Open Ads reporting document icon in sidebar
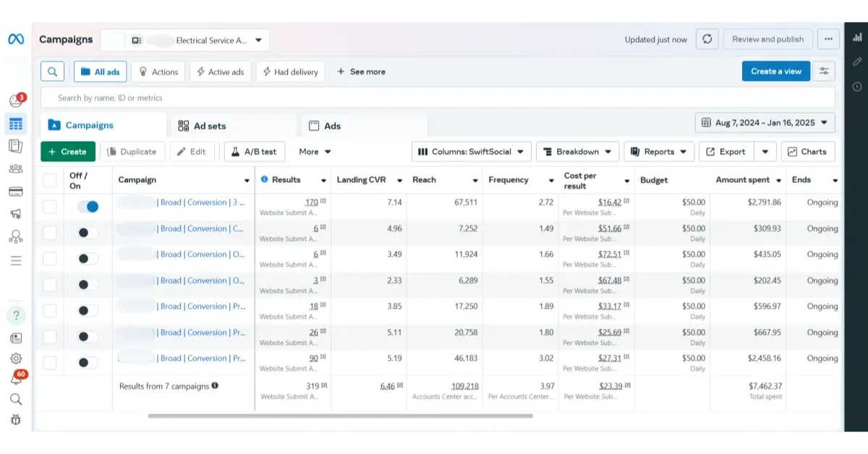 pos(16,146)
